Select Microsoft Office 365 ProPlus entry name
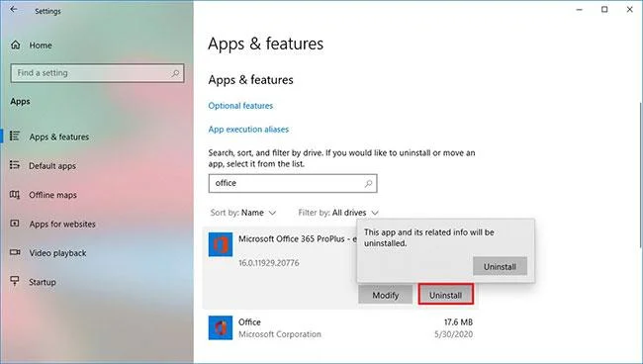This screenshot has height=364, width=643. (x=298, y=239)
